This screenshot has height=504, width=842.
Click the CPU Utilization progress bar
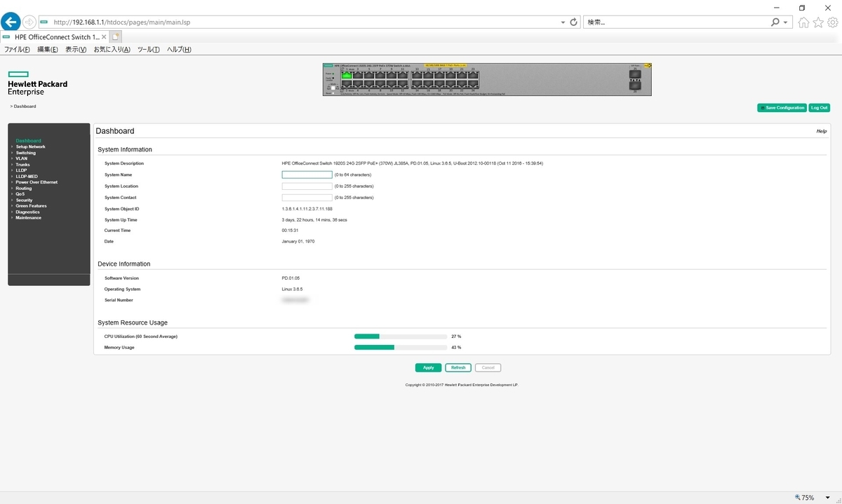[x=401, y=336]
